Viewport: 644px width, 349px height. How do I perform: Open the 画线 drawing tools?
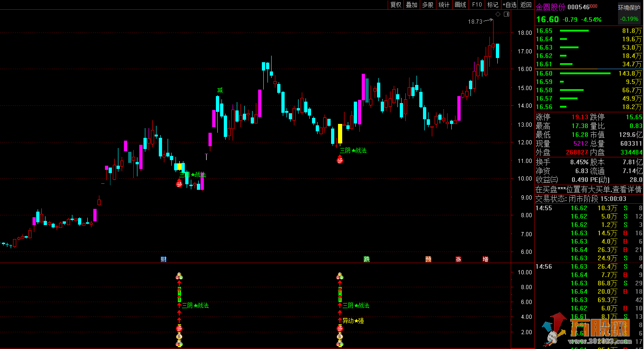pos(460,5)
